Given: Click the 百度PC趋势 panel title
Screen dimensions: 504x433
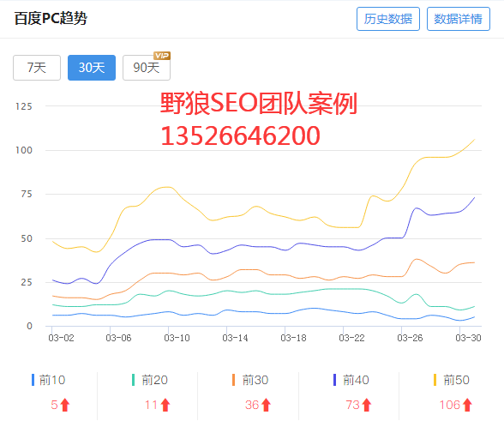Looking at the screenshot, I should click(x=51, y=18).
